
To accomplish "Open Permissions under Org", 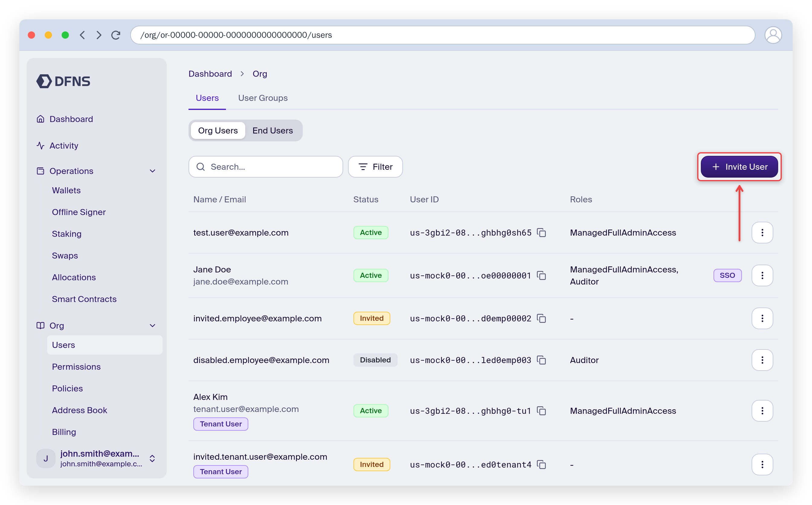I will point(76,367).
